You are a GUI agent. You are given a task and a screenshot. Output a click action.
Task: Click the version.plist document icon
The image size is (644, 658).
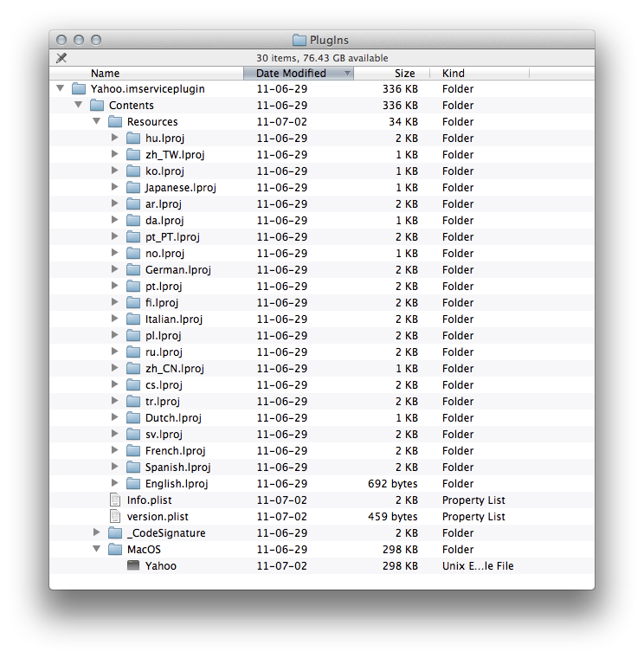point(115,516)
